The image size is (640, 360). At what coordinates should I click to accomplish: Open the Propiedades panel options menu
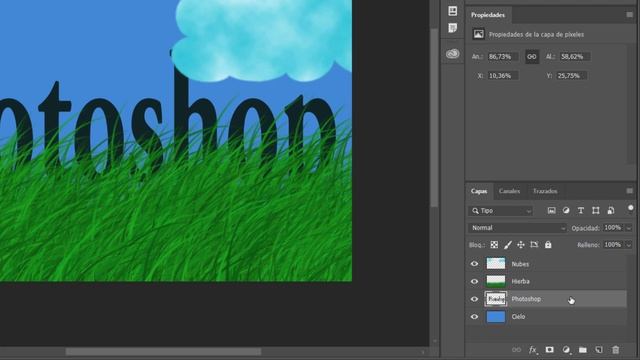[x=629, y=15]
